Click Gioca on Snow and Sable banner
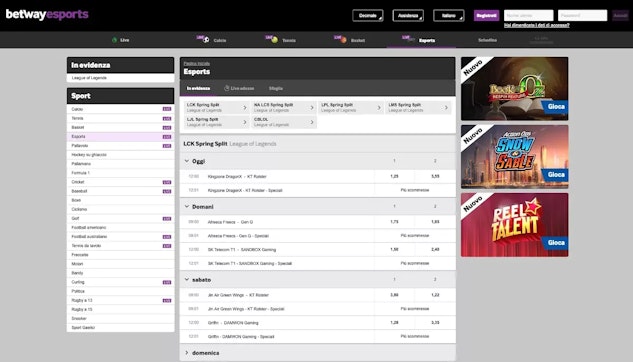The width and height of the screenshot is (633, 362). [556, 175]
